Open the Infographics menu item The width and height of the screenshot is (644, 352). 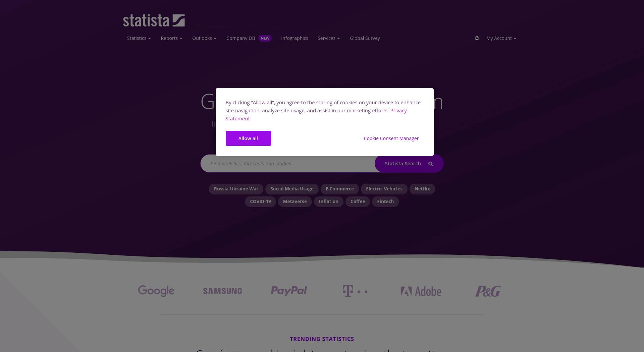(x=294, y=38)
